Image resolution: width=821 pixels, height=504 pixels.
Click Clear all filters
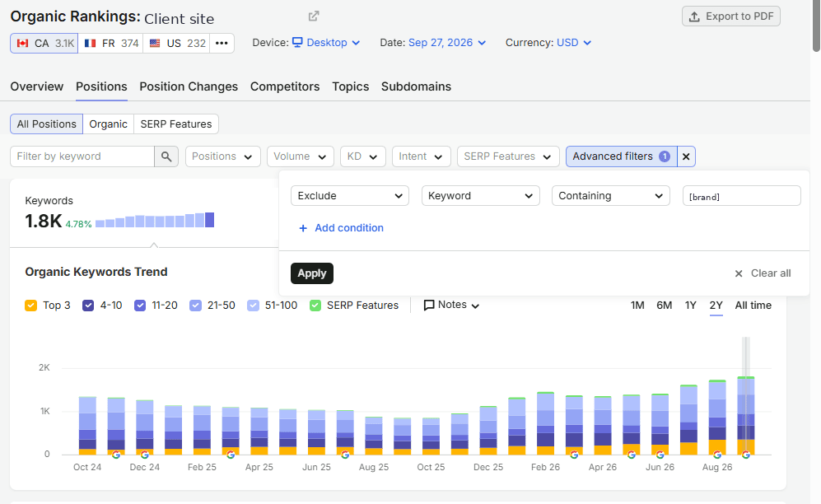pos(763,273)
